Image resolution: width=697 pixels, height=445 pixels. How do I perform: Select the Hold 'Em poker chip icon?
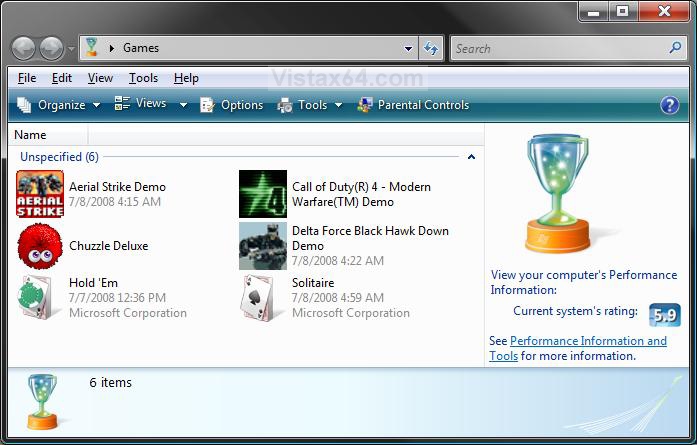[x=36, y=297]
